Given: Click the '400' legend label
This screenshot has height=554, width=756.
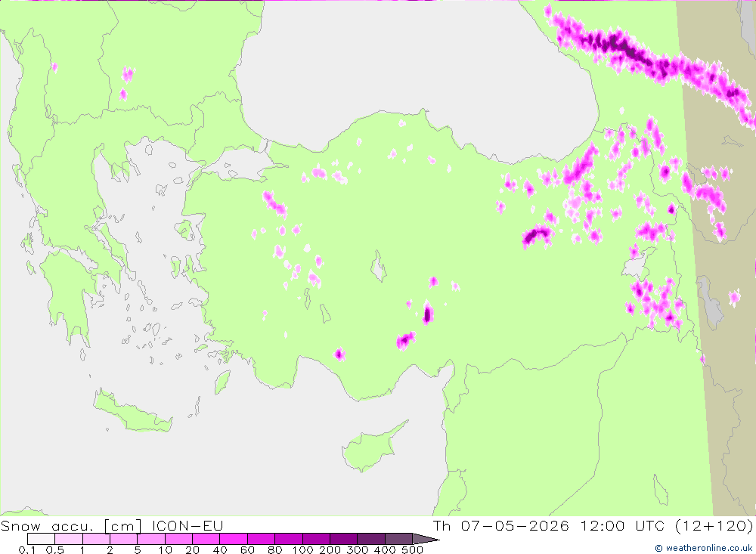Looking at the screenshot, I should 385,550.
